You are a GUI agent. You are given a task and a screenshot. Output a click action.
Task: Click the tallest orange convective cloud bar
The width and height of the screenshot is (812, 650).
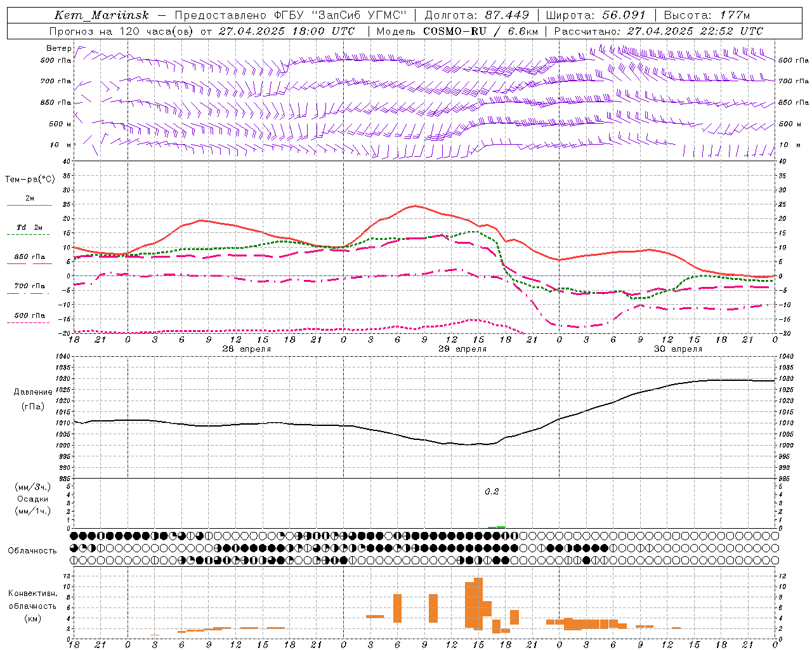click(478, 604)
